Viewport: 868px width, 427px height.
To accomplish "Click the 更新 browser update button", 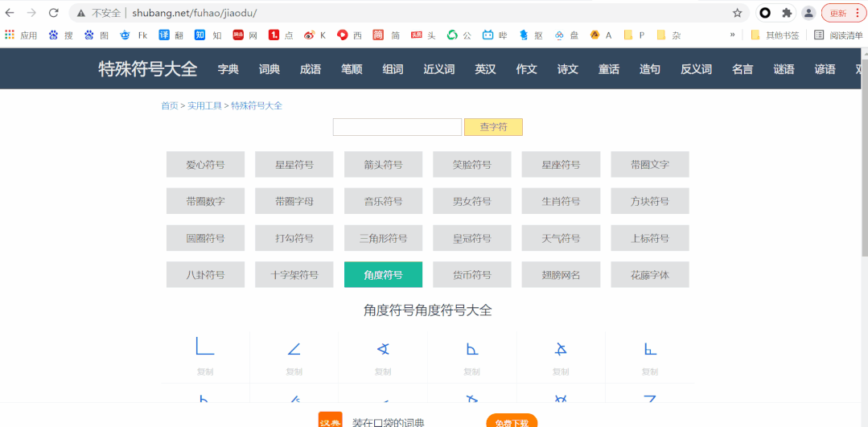I will 842,13.
